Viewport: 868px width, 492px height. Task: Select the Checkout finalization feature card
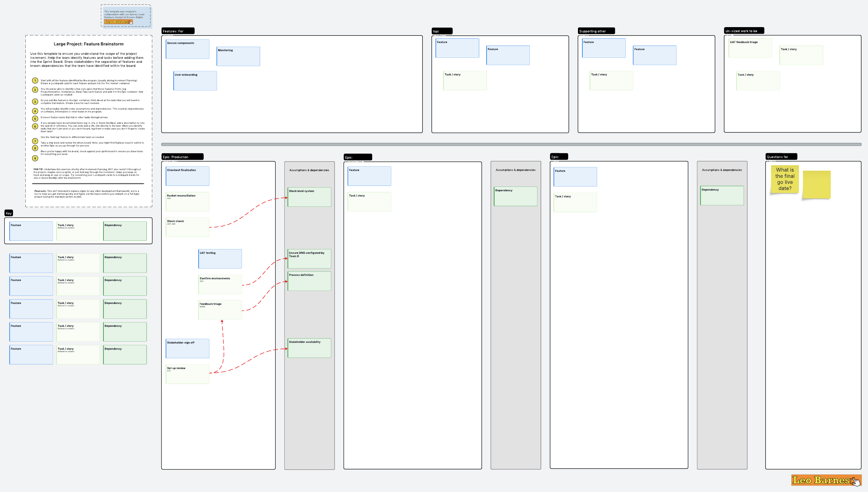coord(187,176)
